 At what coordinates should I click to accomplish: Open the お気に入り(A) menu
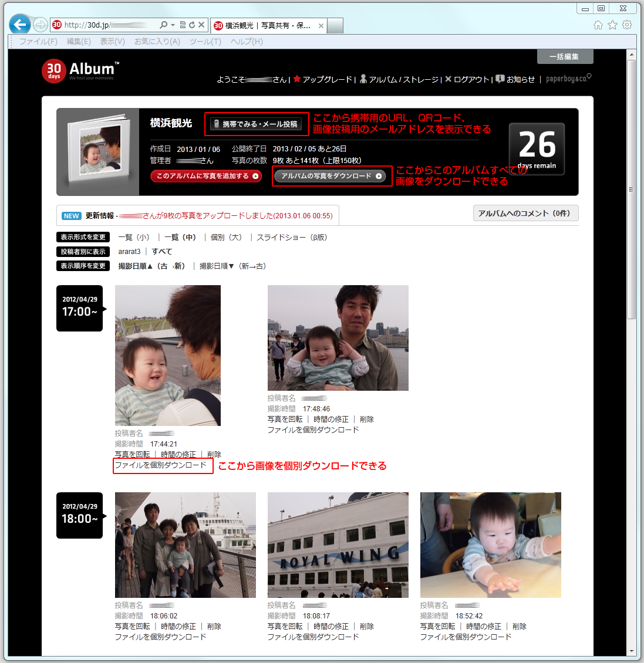157,42
